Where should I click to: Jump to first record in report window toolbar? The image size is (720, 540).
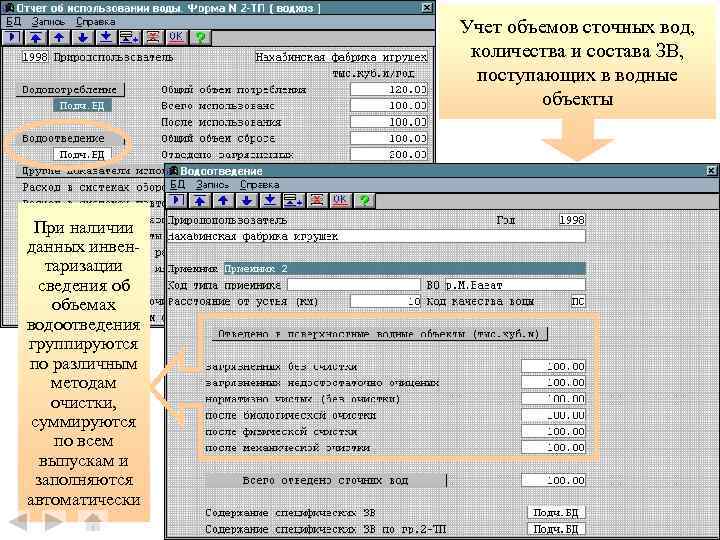click(36, 38)
